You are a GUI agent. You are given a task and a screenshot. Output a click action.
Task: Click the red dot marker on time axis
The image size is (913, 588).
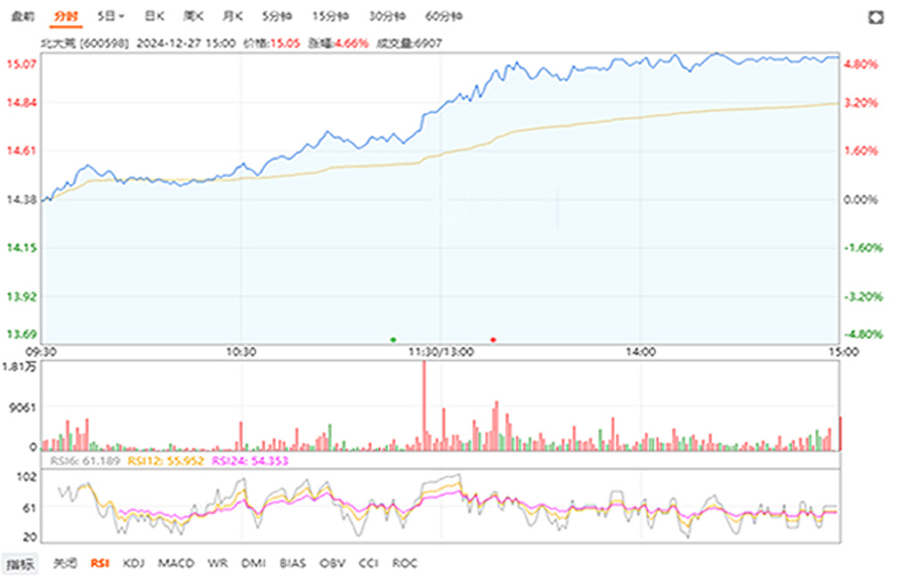[x=493, y=339]
